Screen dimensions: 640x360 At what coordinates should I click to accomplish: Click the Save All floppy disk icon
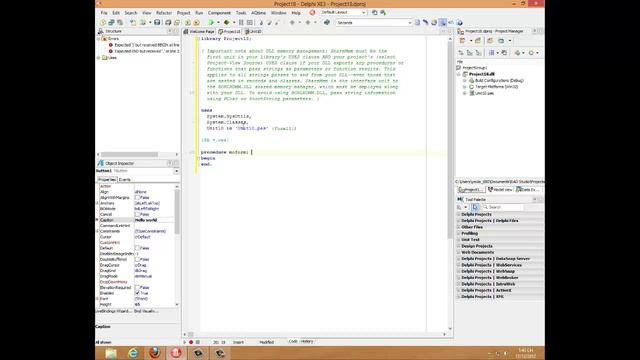[x=168, y=22]
